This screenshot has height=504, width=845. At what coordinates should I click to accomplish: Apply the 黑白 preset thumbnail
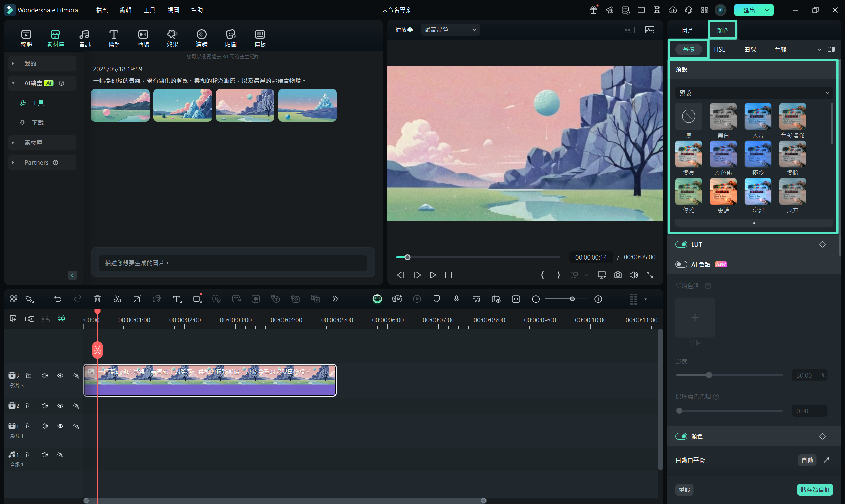pos(723,116)
